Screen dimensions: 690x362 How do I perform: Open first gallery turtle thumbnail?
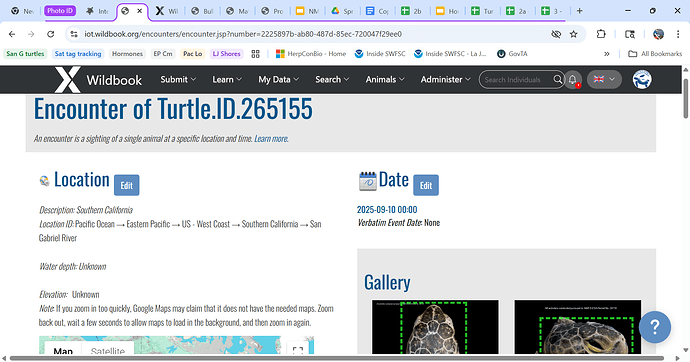(x=435, y=327)
